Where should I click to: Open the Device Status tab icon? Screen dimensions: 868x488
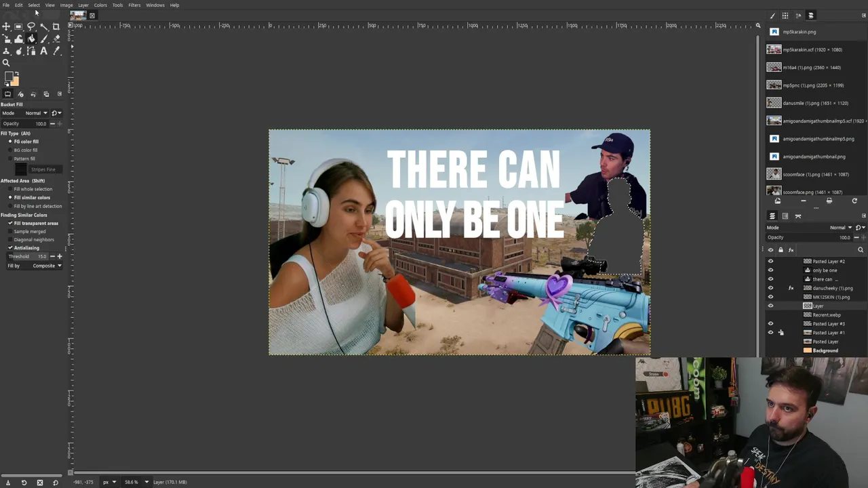pyautogui.click(x=20, y=94)
